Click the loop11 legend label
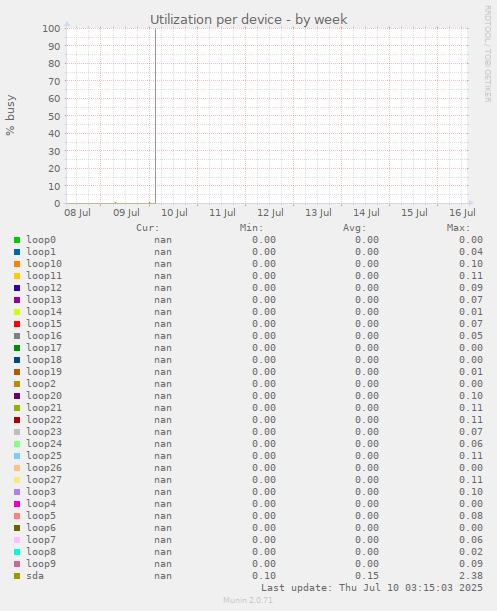The image size is (497, 611). click(44, 276)
